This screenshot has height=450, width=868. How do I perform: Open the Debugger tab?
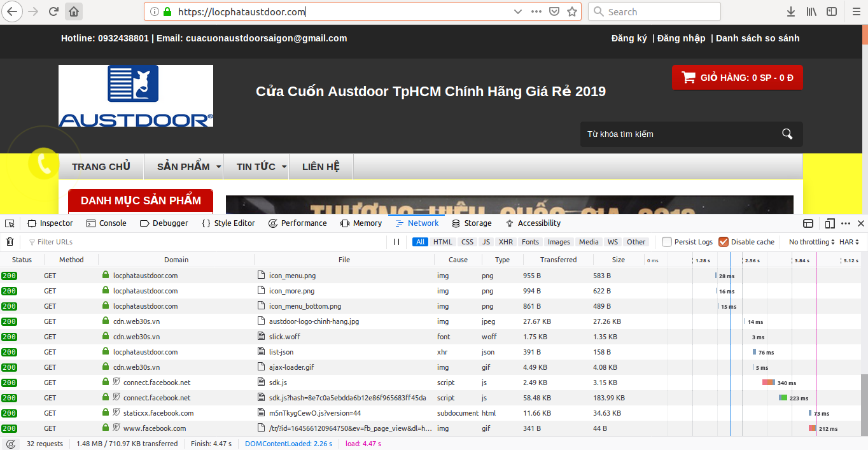[164, 223]
